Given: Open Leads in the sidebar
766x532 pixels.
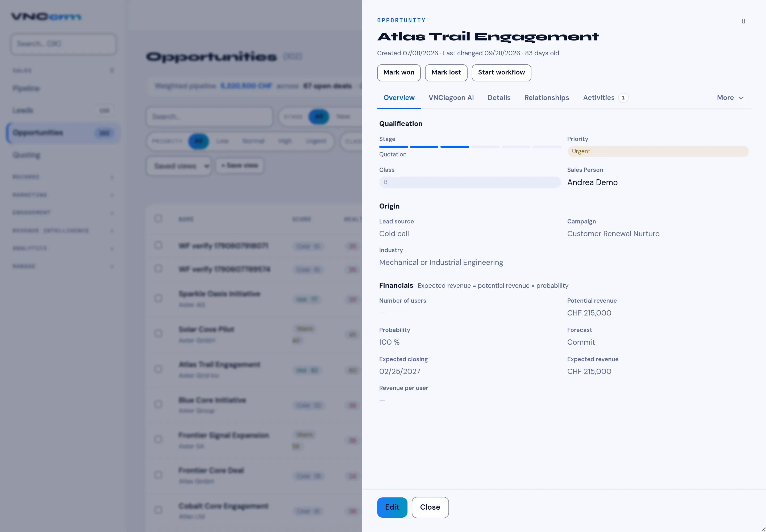Looking at the screenshot, I should 63,110.
